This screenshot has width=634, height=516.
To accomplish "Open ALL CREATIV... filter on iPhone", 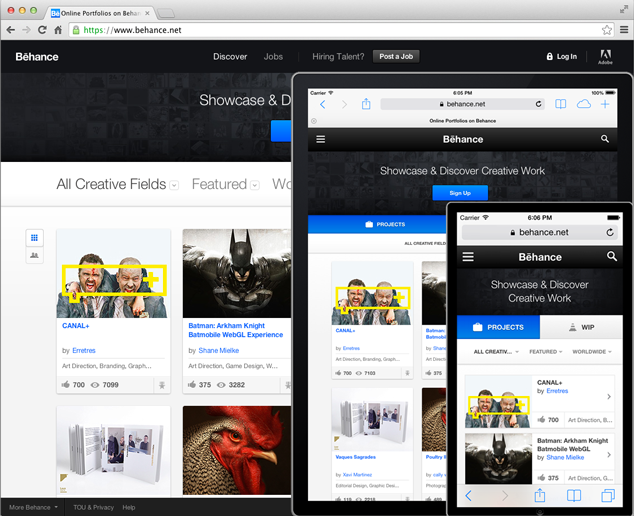I will click(x=496, y=351).
